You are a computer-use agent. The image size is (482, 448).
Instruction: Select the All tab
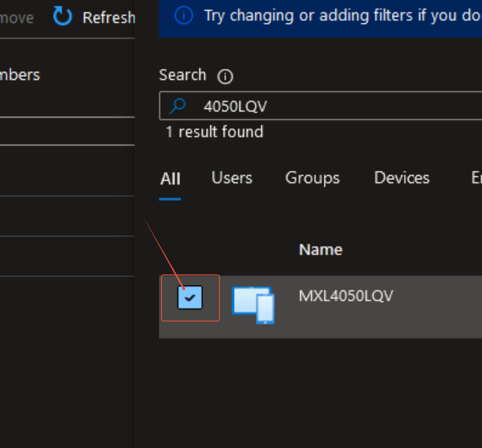pyautogui.click(x=170, y=179)
